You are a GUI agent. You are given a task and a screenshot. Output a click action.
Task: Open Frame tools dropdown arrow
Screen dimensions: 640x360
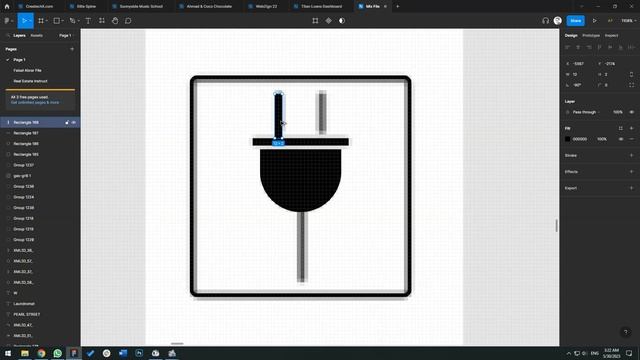click(x=47, y=21)
